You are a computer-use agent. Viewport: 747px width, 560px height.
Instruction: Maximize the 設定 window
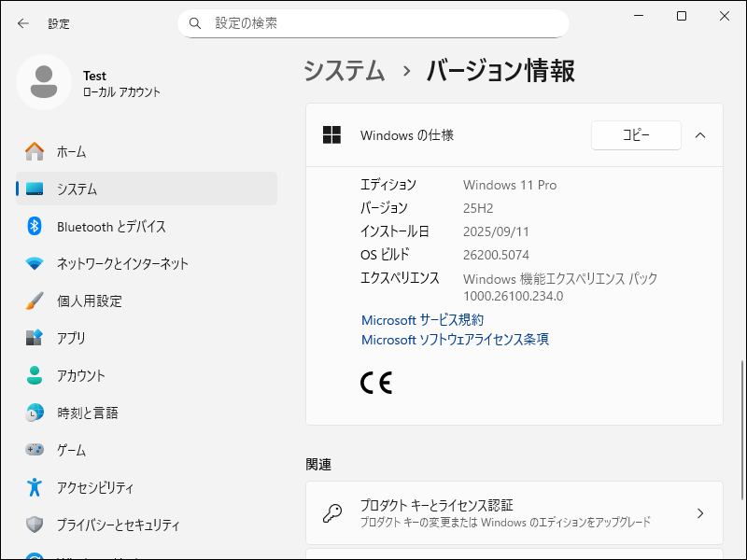click(x=682, y=16)
